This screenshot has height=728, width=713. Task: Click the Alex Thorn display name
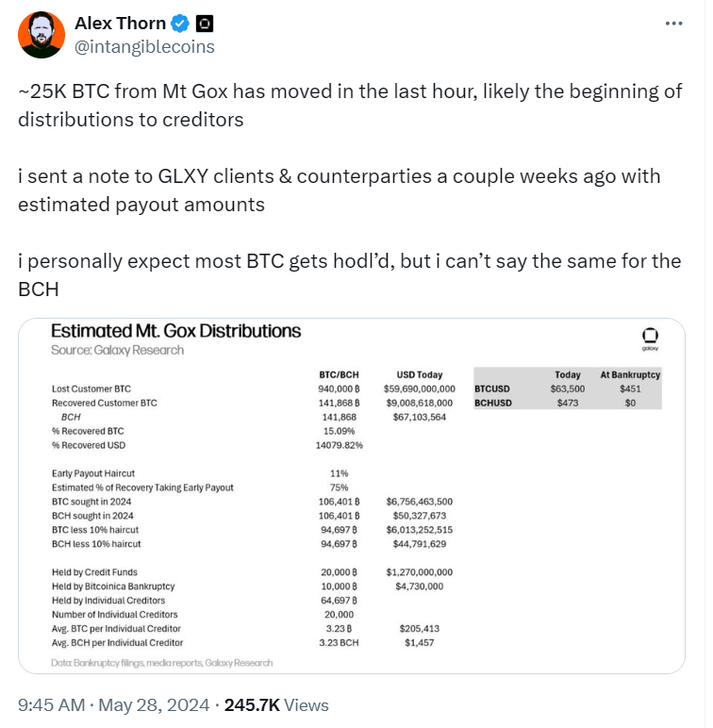coord(120,24)
